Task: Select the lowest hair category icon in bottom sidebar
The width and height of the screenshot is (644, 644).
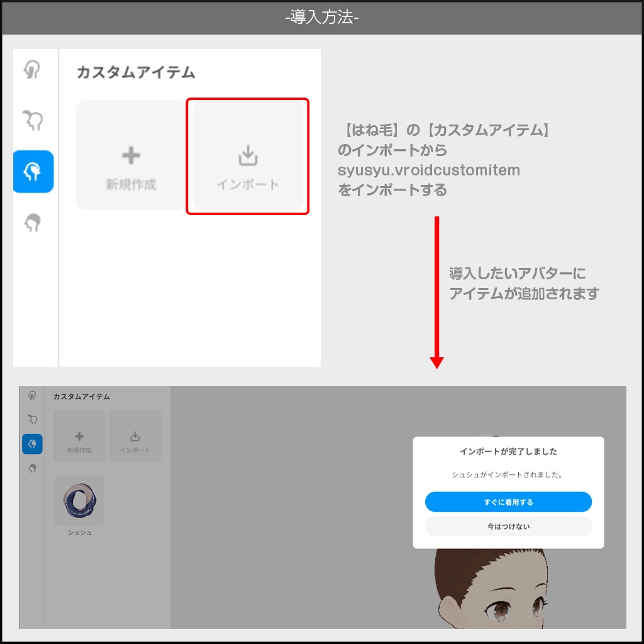Action: (32, 468)
